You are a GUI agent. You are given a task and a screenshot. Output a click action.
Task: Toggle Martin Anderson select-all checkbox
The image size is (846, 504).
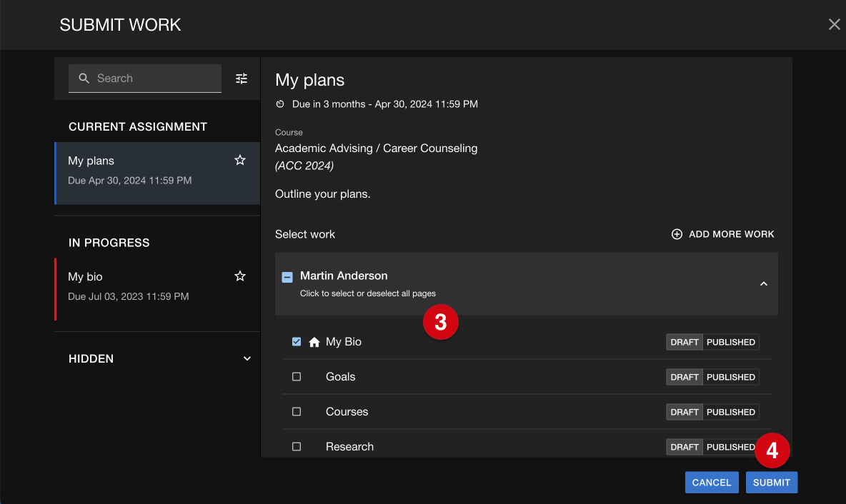tap(287, 277)
